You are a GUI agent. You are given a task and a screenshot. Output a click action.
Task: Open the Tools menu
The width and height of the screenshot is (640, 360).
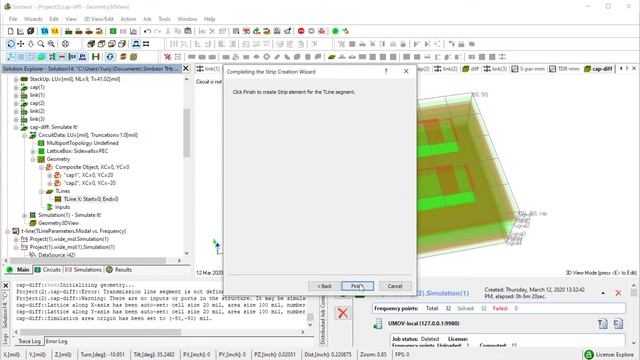pos(164,19)
